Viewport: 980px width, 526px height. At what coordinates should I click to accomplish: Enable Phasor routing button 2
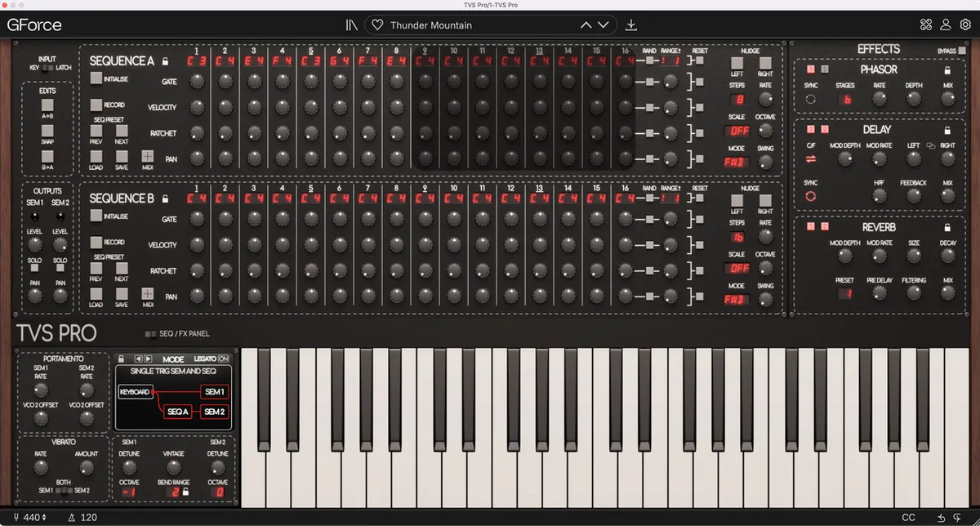pos(824,69)
